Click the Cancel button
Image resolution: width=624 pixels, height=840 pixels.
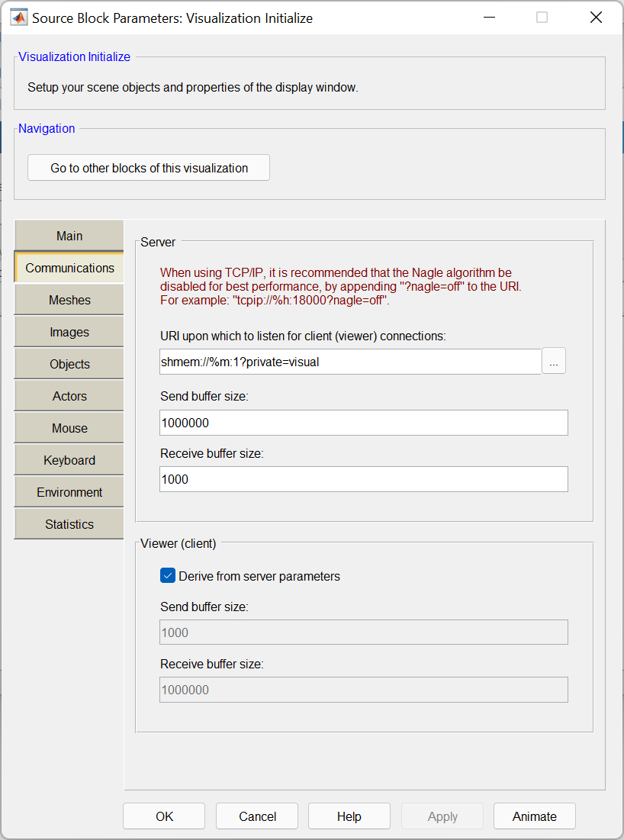click(257, 816)
